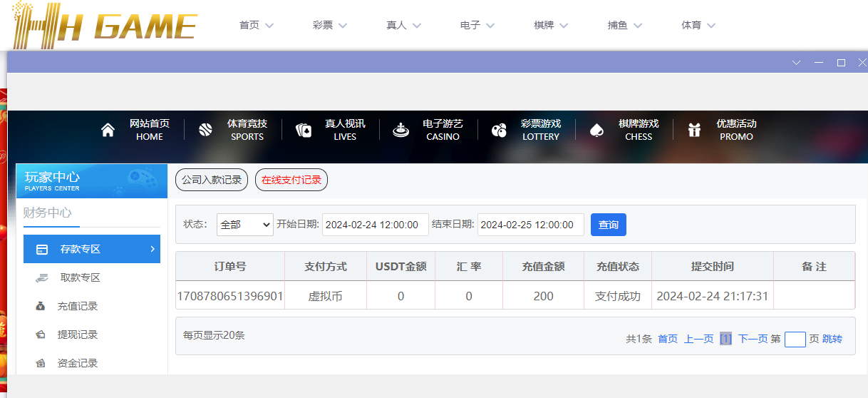
Task: Click the home icon beside 网站首页
Action: pyautogui.click(x=108, y=130)
